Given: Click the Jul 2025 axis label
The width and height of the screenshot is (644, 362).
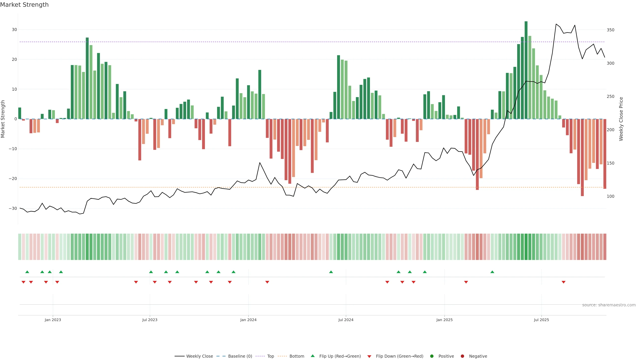Looking at the screenshot, I should click(541, 320).
